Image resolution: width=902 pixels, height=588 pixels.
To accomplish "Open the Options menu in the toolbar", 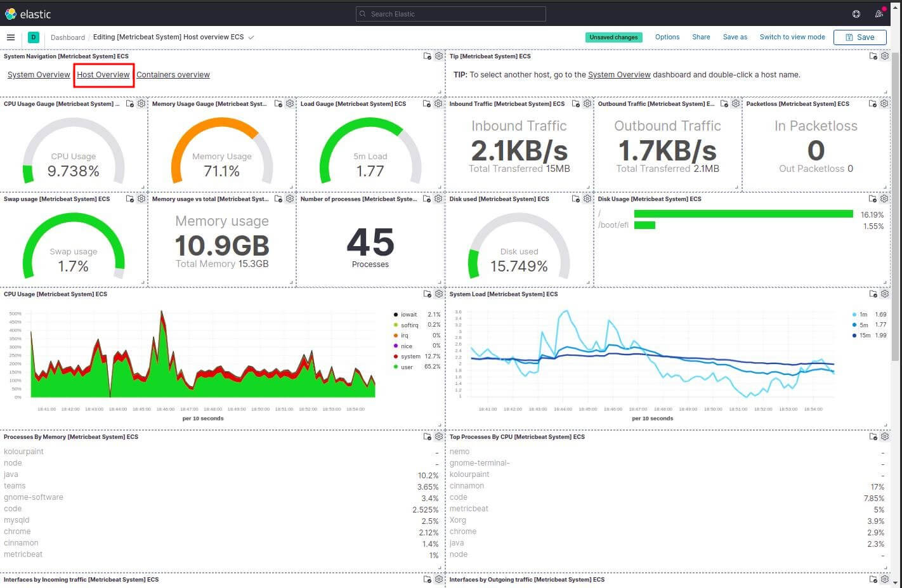I will coord(667,37).
